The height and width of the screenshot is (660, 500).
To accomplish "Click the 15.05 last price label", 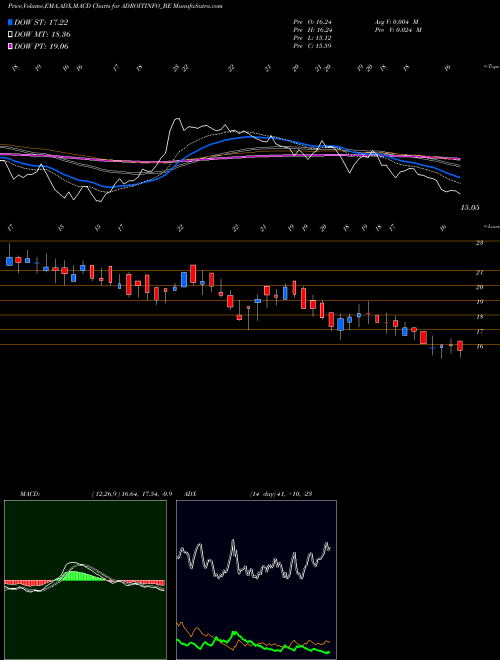I will (x=470, y=208).
